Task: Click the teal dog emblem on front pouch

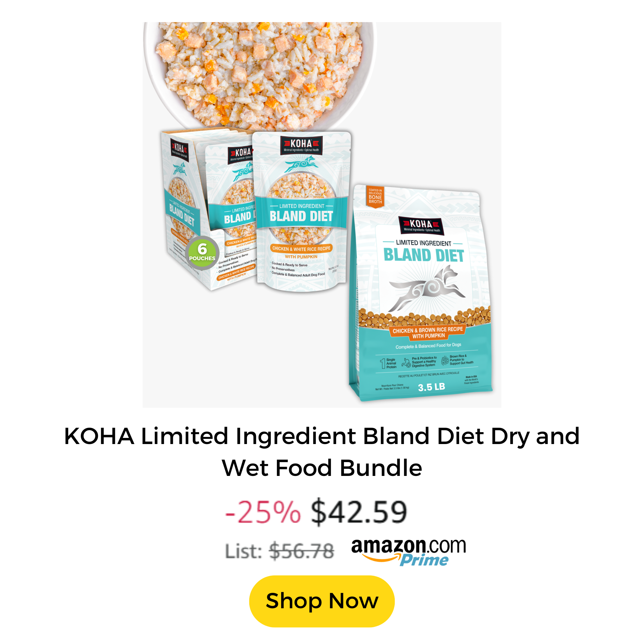Action: 301,164
